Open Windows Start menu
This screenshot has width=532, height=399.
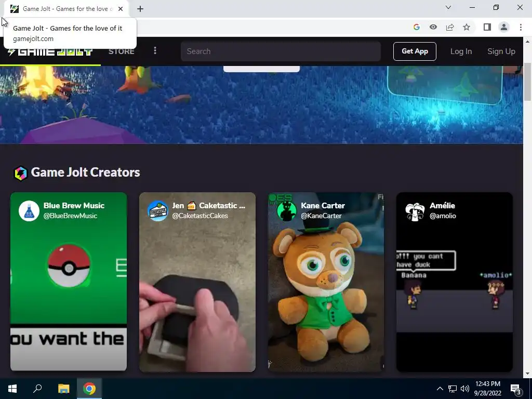pos(12,389)
